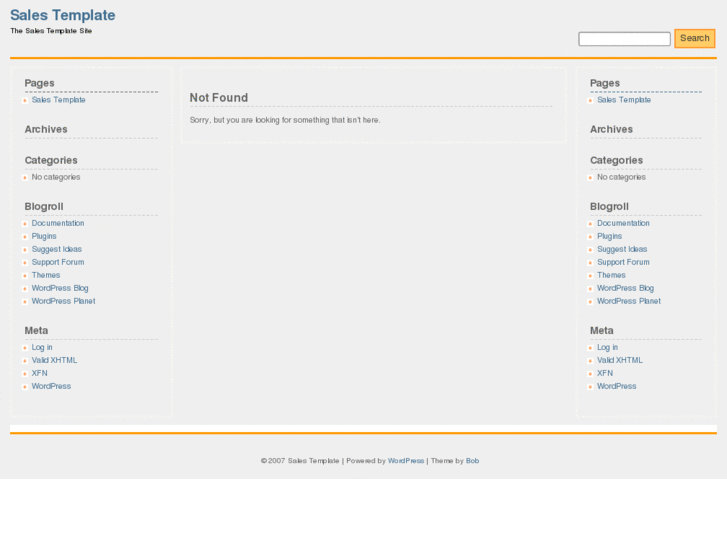
Task: Visit WordPress link in right Meta list
Action: pyautogui.click(x=616, y=386)
